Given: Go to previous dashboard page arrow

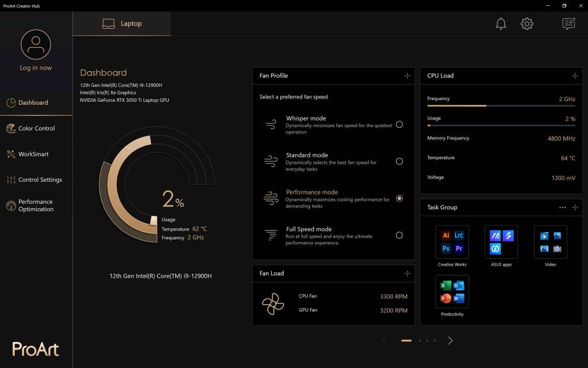Looking at the screenshot, I should (385, 340).
